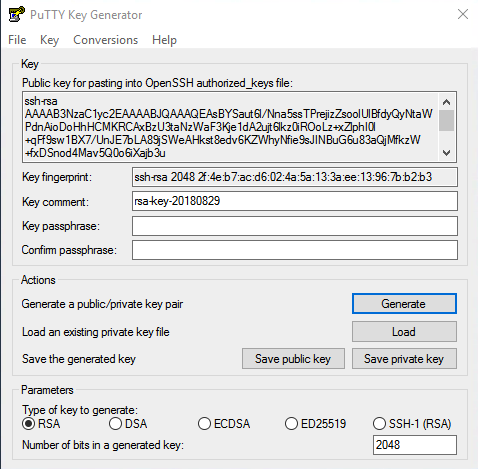This screenshot has height=469, width=478.
Task: Click the Generate button
Action: pyautogui.click(x=404, y=304)
